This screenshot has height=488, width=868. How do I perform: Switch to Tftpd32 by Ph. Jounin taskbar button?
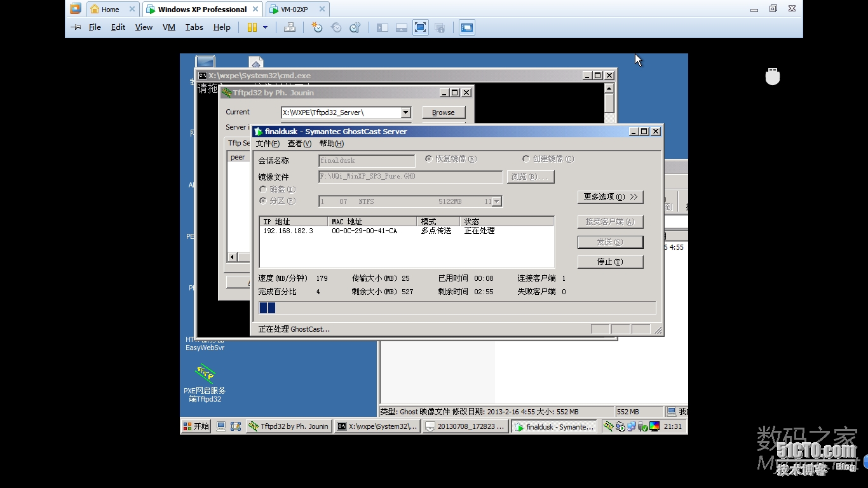(x=289, y=426)
